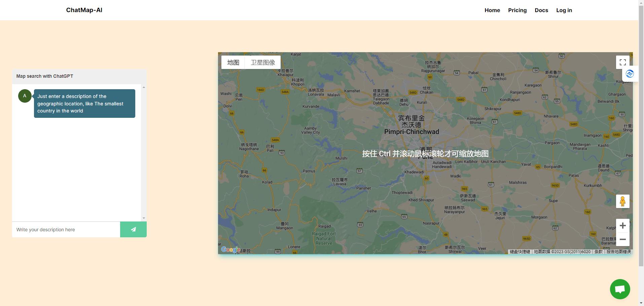The image size is (644, 306).
Task: Click the paper plane send icon
Action: pos(133,229)
